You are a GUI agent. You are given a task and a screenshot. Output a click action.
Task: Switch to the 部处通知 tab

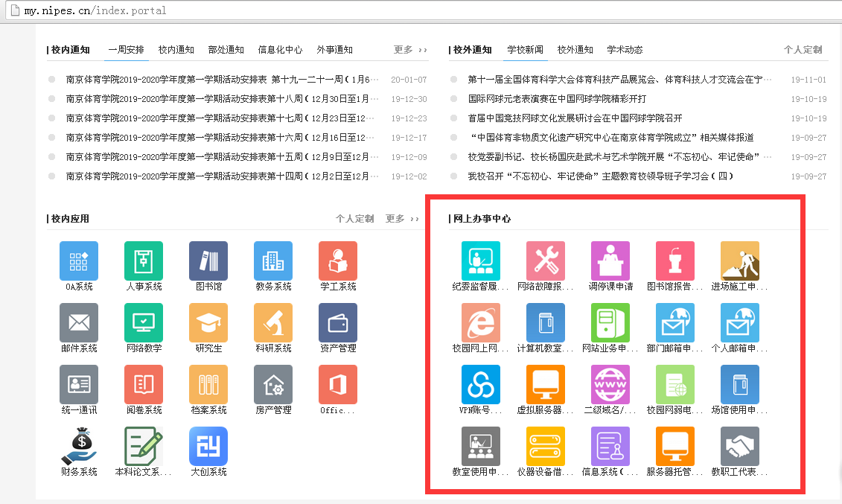click(226, 50)
